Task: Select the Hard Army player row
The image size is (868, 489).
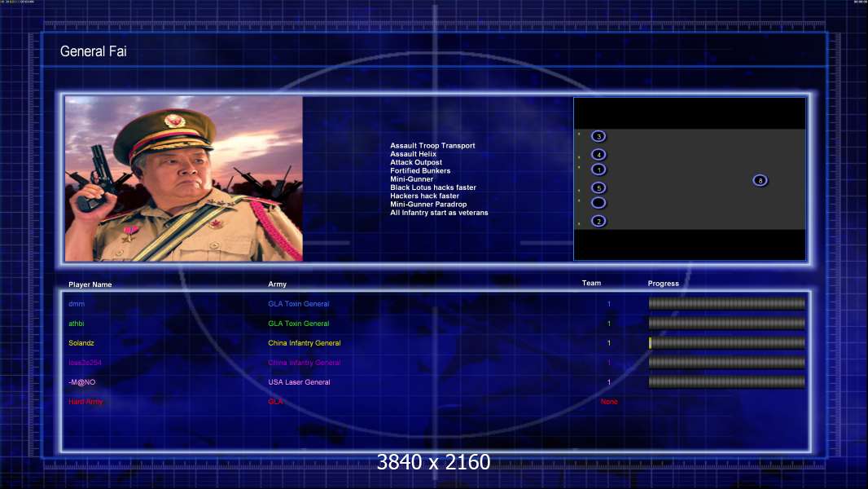Action: pyautogui.click(x=344, y=402)
